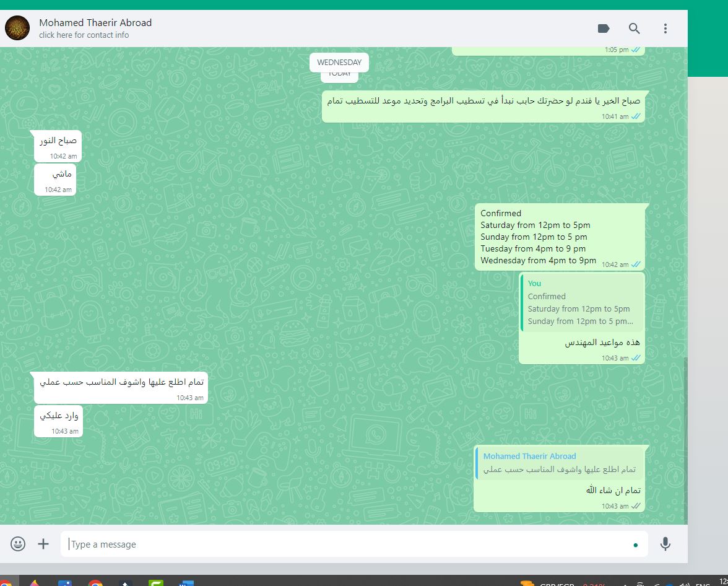Click read ticks on the 10:41 am message

[x=636, y=116]
